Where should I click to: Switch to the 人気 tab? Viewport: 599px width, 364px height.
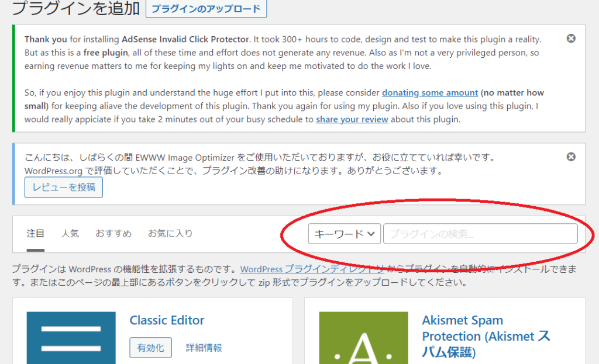70,234
